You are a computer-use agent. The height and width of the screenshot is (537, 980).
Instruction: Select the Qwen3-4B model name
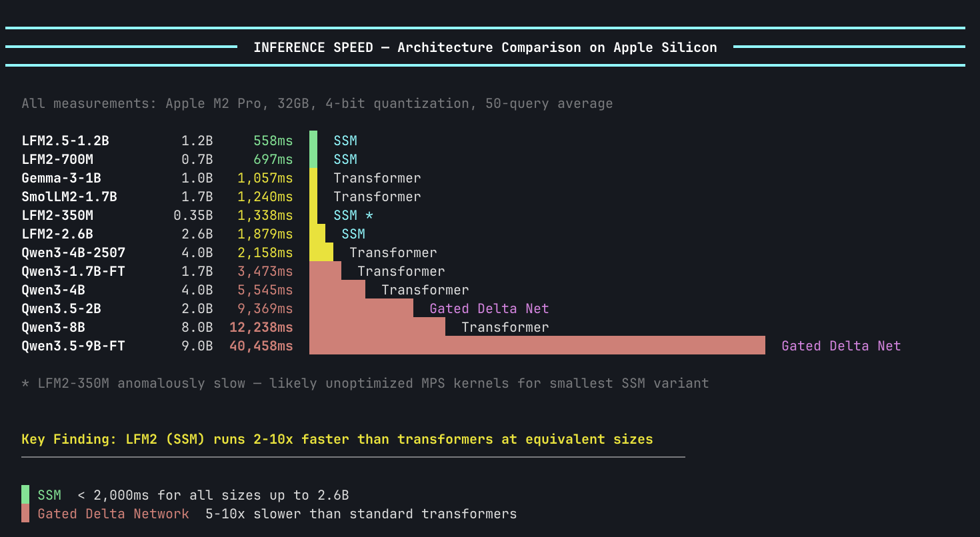pyautogui.click(x=53, y=290)
